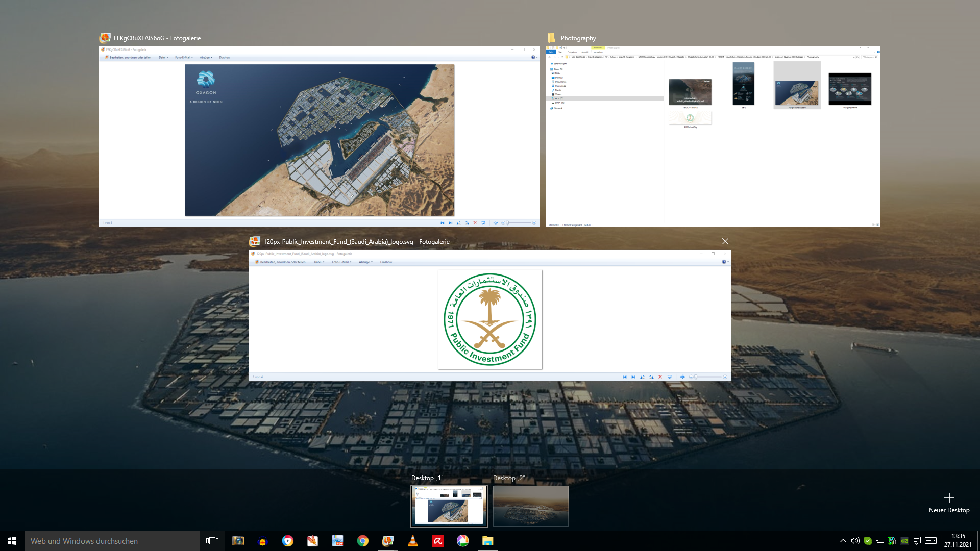Go to next photo in the Oxagon Fotogalerie window
This screenshot has height=551, width=980.
(x=450, y=223)
